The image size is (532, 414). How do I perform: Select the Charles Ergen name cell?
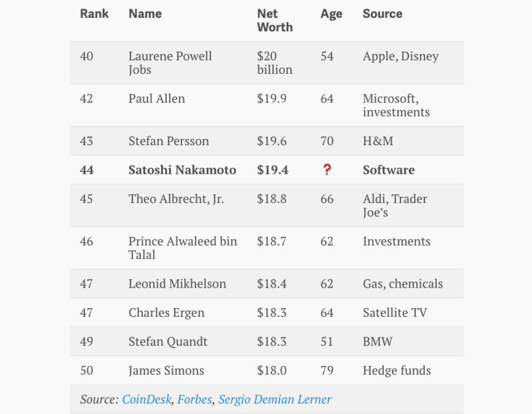click(x=166, y=312)
